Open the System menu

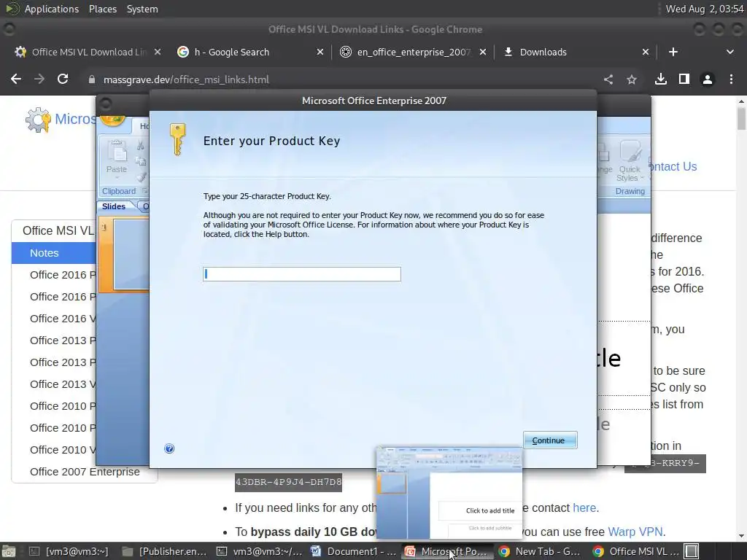(142, 9)
